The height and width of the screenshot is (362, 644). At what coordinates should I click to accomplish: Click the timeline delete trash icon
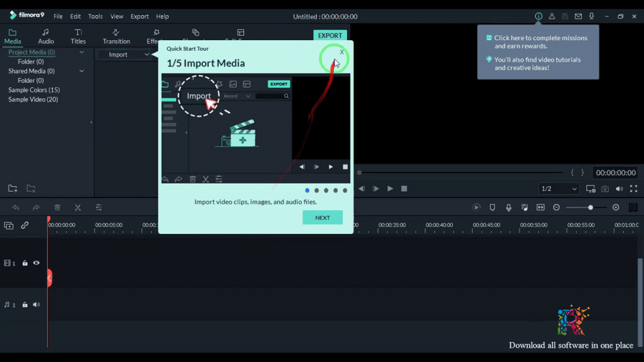pos(57,207)
